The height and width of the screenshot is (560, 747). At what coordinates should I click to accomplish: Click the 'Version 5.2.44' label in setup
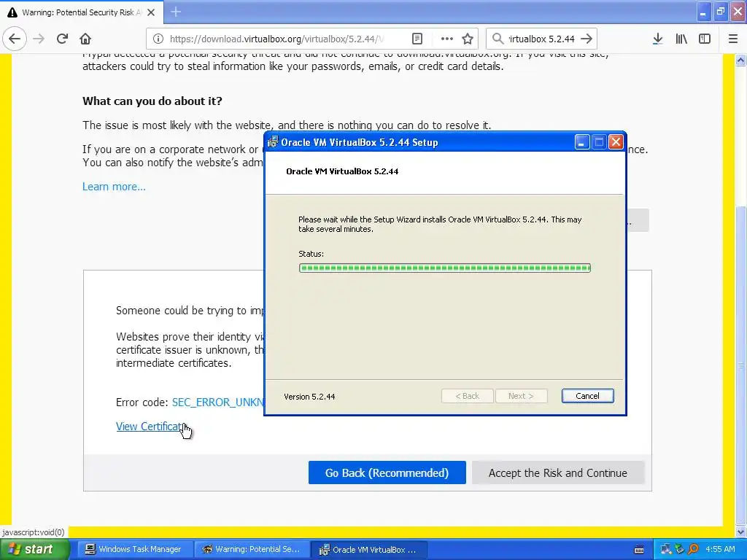pos(309,397)
